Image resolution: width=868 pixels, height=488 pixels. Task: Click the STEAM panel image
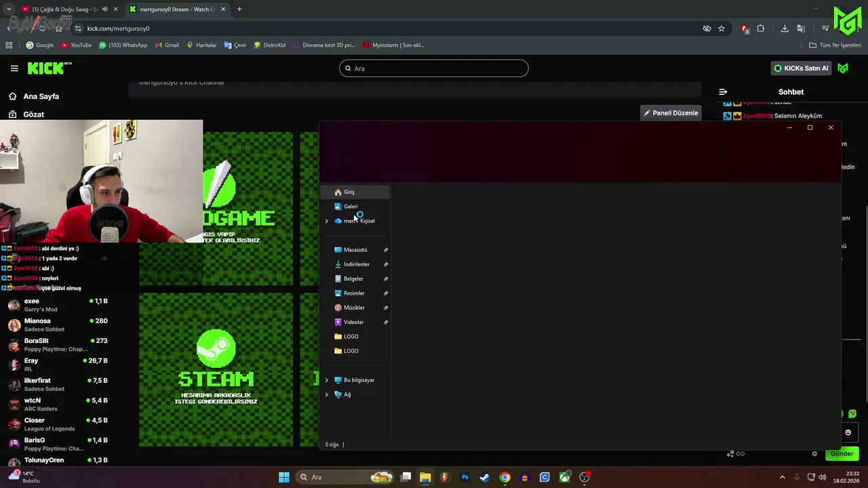[x=216, y=369]
